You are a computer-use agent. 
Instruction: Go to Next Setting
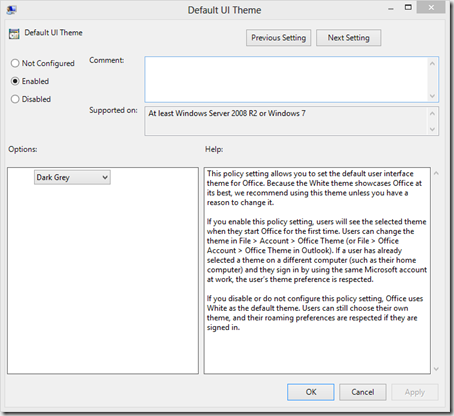(348, 38)
